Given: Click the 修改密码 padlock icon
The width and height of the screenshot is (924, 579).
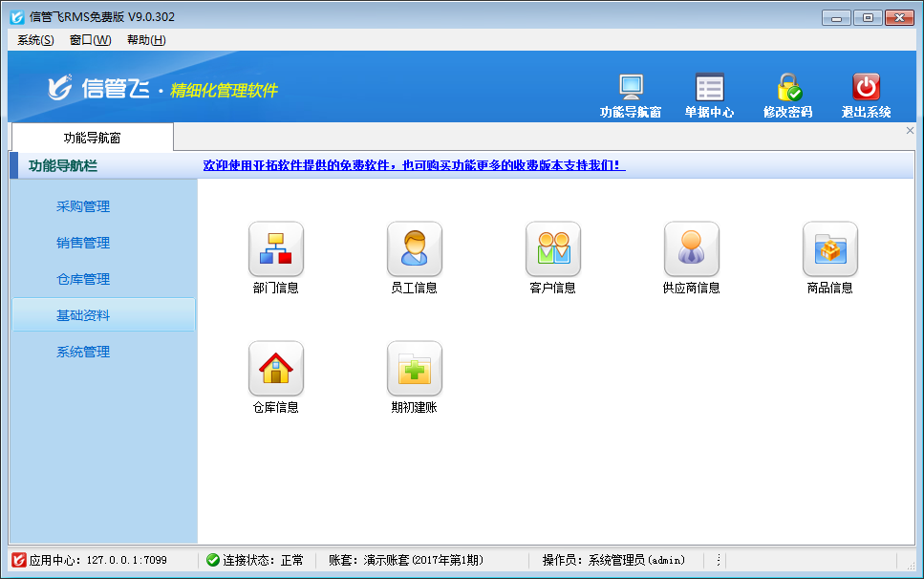Looking at the screenshot, I should pos(787,88).
